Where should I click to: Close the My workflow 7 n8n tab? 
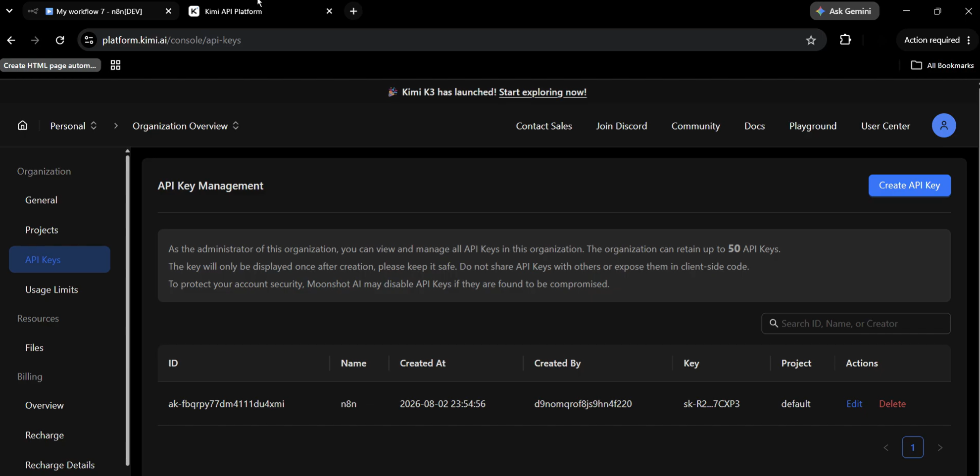coord(168,11)
